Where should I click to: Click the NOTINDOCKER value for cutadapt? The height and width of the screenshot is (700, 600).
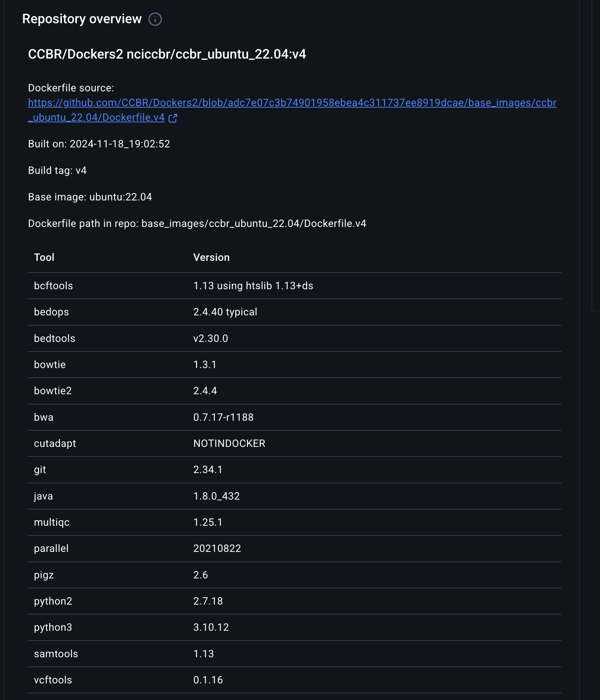(229, 443)
